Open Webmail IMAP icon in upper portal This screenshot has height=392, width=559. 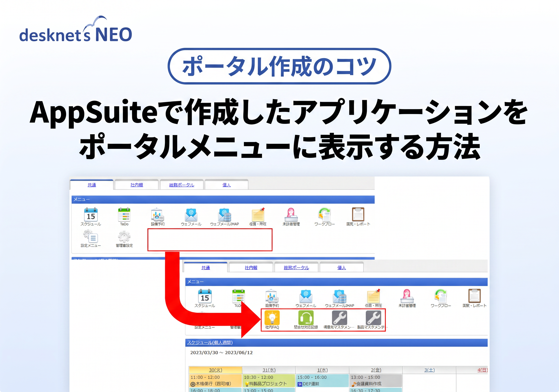224,215
